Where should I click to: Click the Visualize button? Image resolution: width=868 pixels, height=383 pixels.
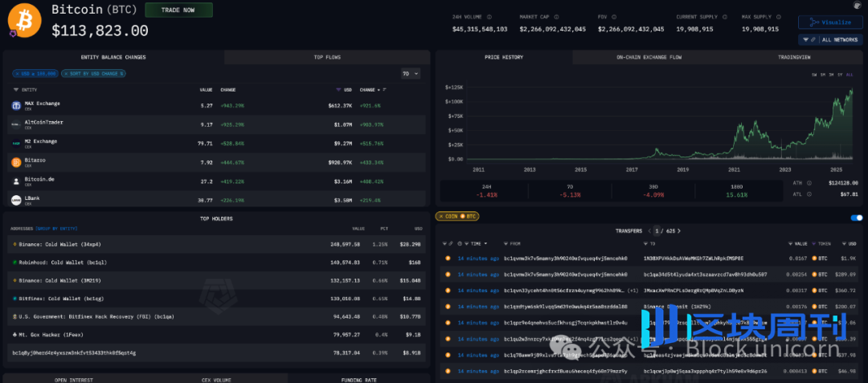tap(829, 22)
